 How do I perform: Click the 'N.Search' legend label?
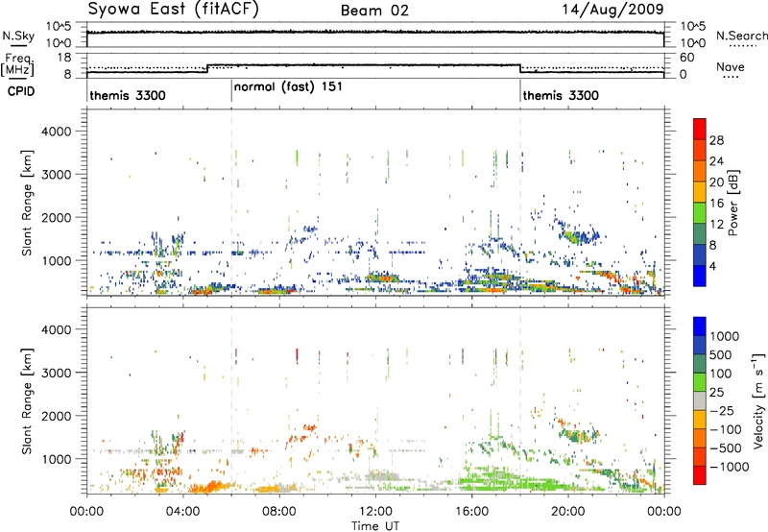(x=741, y=36)
